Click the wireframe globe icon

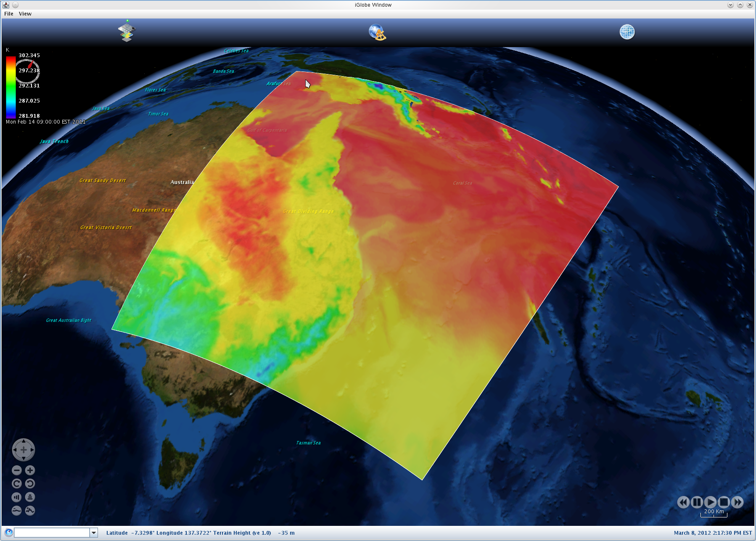pos(626,32)
